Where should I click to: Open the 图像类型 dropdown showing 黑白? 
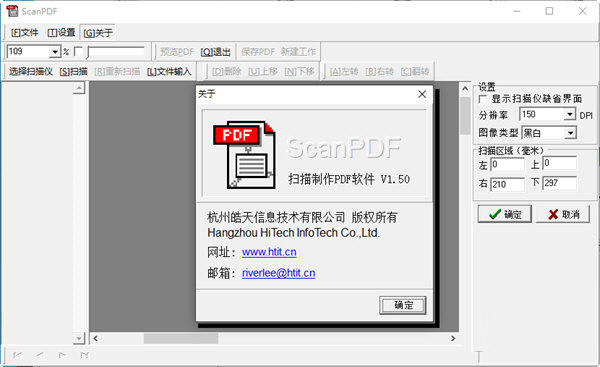549,133
